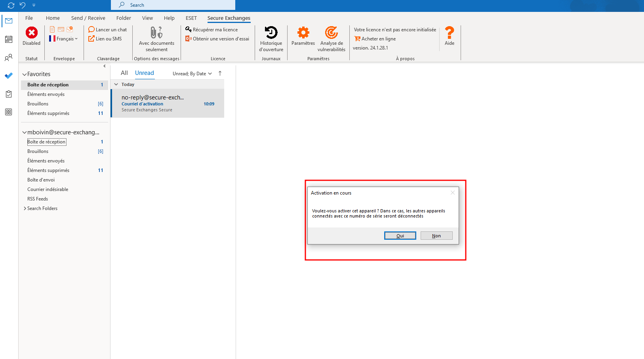644x359 pixels.
Task: Click Obtenir une version d'essai
Action: click(217, 39)
